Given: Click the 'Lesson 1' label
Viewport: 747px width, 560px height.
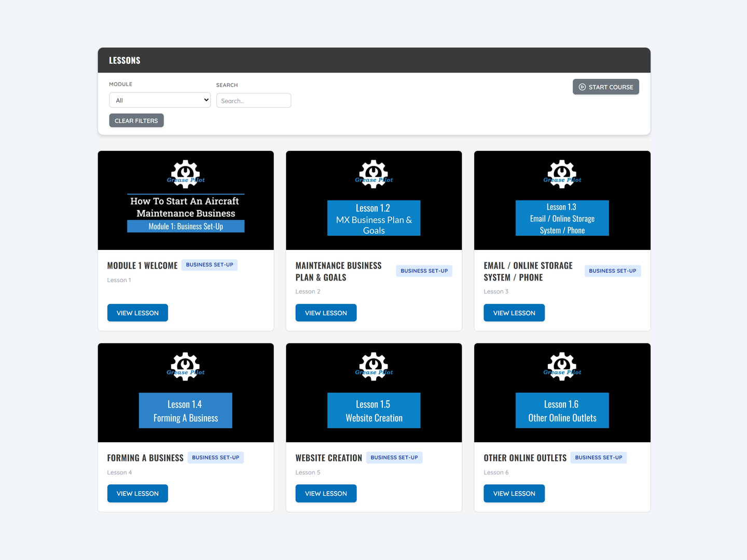Looking at the screenshot, I should tap(119, 280).
